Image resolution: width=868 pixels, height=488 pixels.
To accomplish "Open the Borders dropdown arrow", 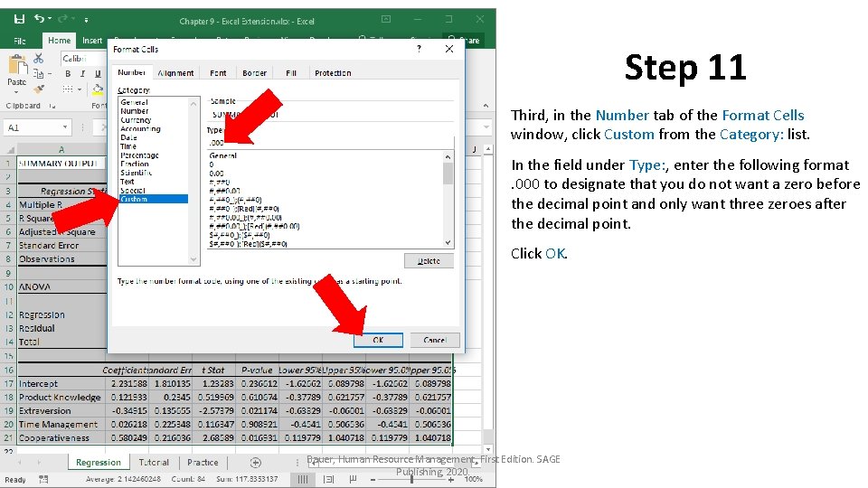I will [80, 89].
